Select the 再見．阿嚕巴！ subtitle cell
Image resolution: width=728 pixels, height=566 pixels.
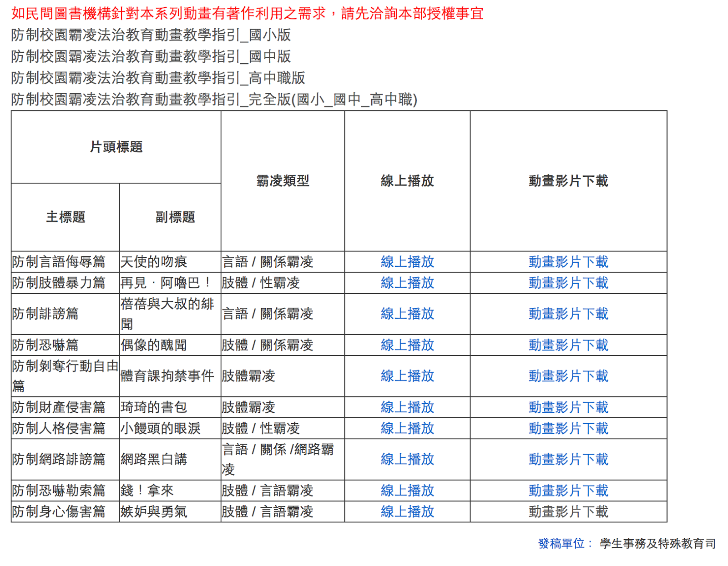pyautogui.click(x=170, y=283)
